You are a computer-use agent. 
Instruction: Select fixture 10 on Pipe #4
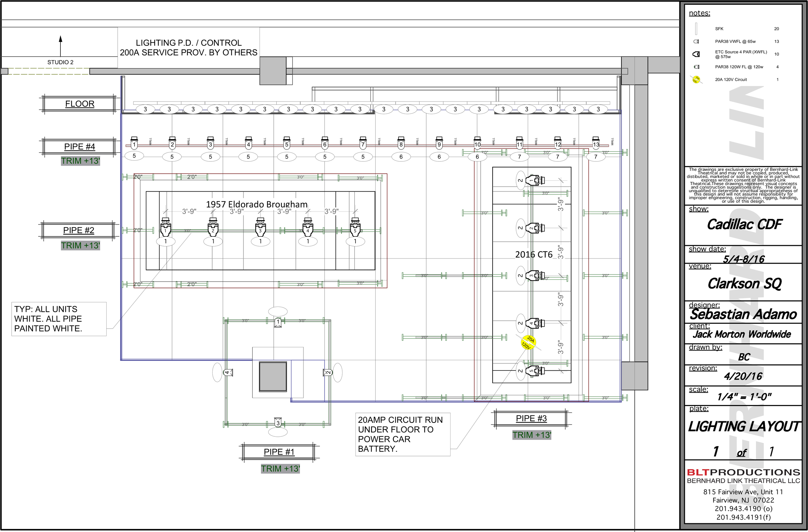(x=477, y=143)
